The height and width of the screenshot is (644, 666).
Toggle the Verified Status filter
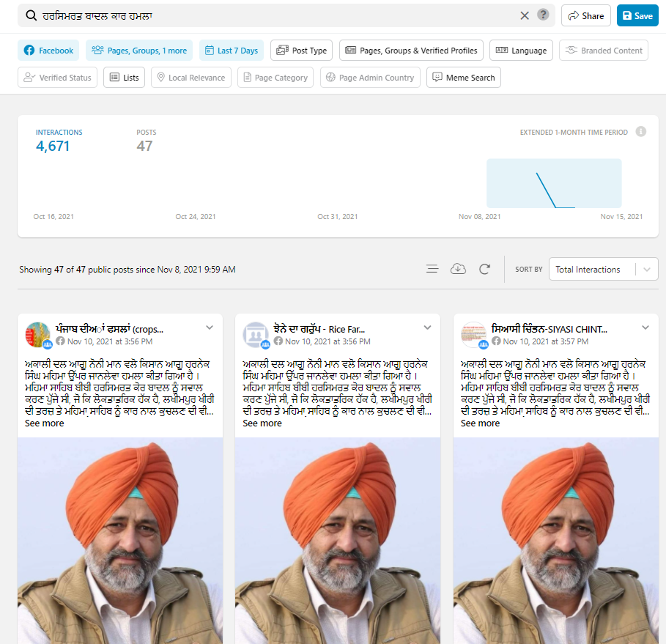tap(57, 78)
